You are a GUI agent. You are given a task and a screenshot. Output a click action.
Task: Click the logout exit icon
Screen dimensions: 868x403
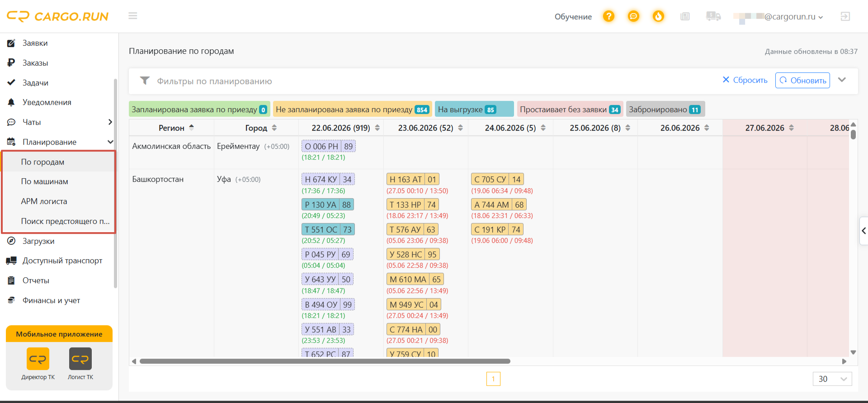[845, 16]
